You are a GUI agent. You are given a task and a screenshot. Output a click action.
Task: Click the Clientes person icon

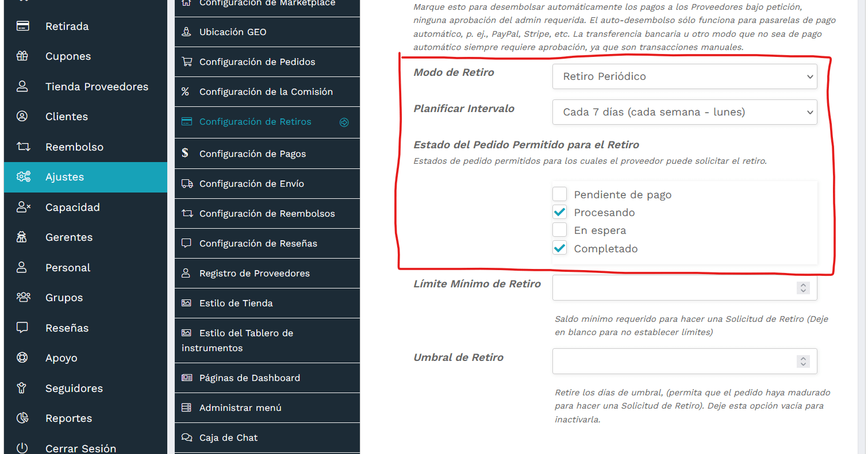click(23, 116)
